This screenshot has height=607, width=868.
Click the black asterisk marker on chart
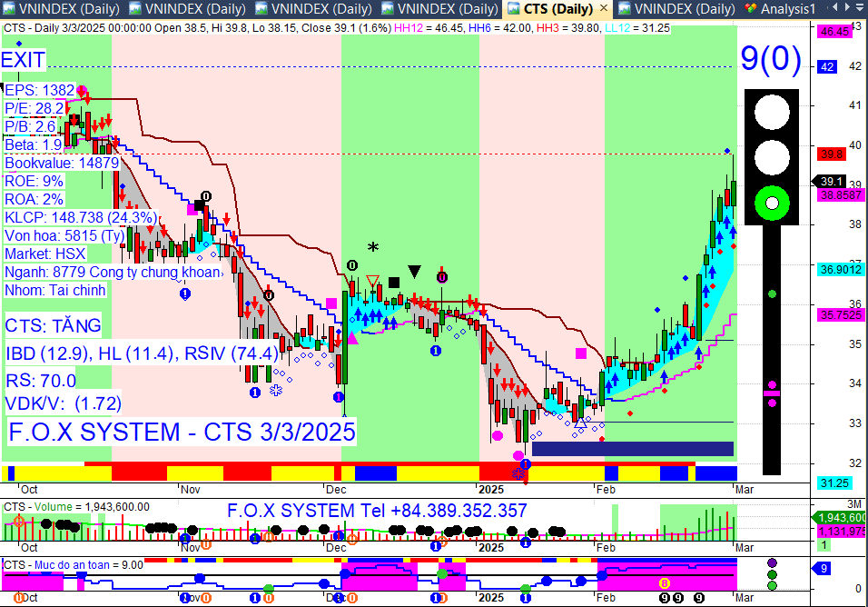click(373, 247)
